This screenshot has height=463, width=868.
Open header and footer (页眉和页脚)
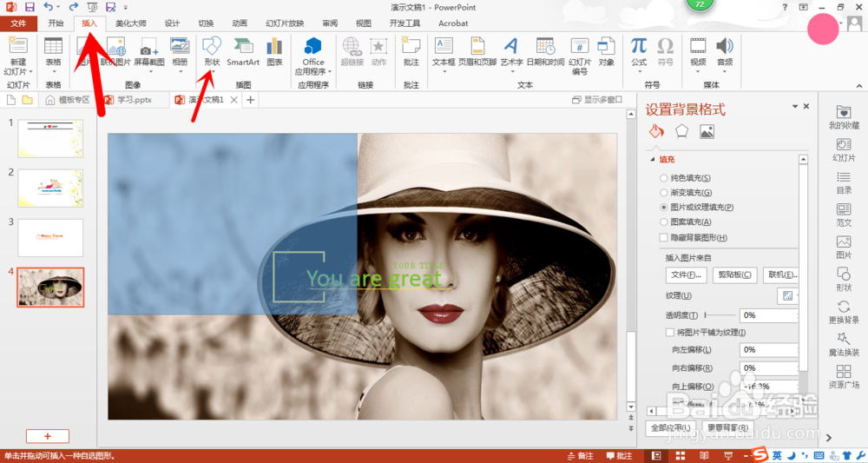477,47
